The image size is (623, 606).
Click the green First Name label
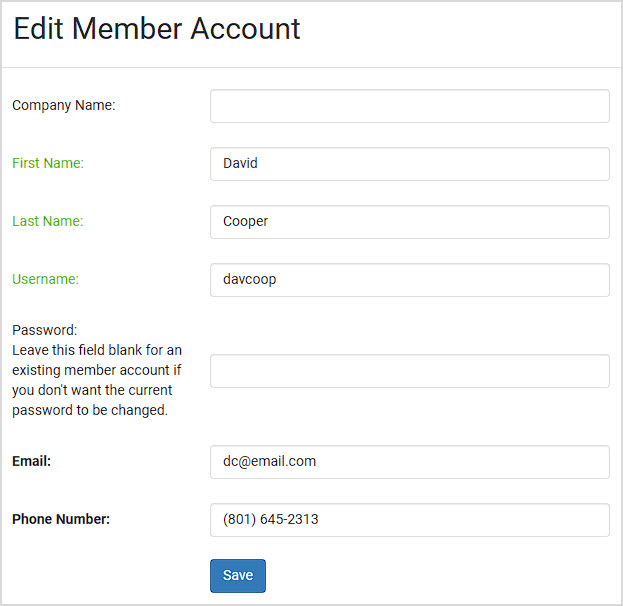click(48, 163)
